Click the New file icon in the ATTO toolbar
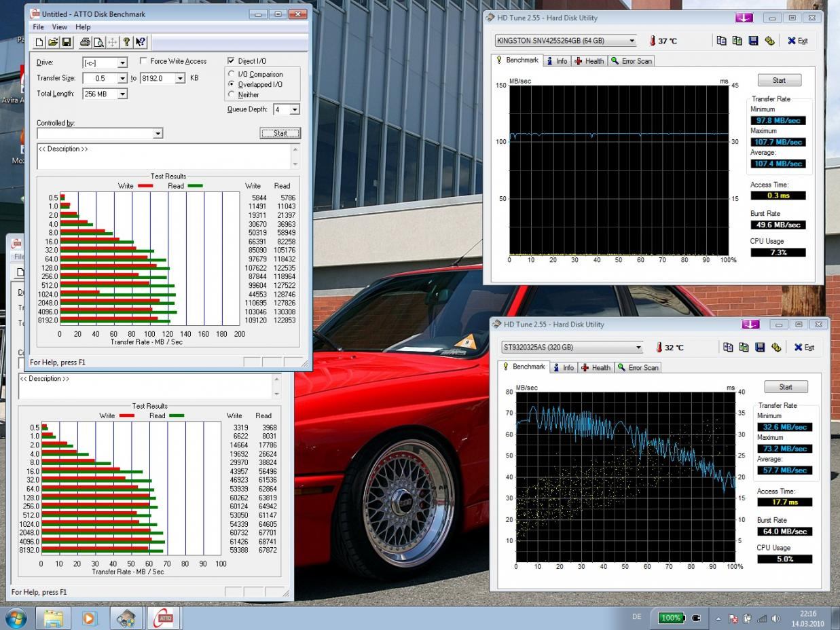Screen dimensions: 840x630 pyautogui.click(x=40, y=43)
